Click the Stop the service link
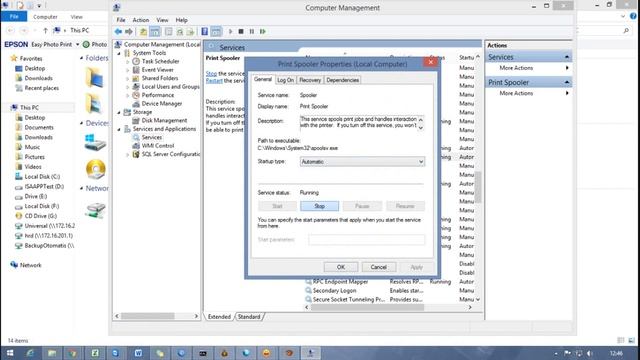This screenshot has width=640, height=360. pos(211,73)
